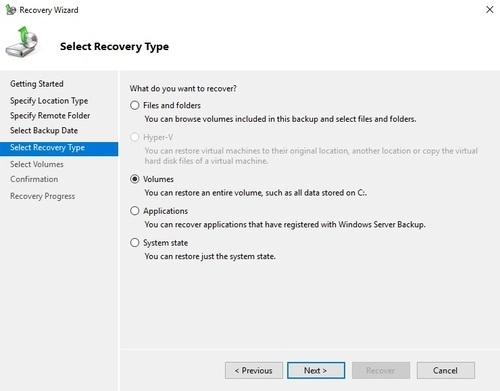This screenshot has height=391, width=500.
Task: Click 'You can restore just the system state' text
Action: coord(210,257)
